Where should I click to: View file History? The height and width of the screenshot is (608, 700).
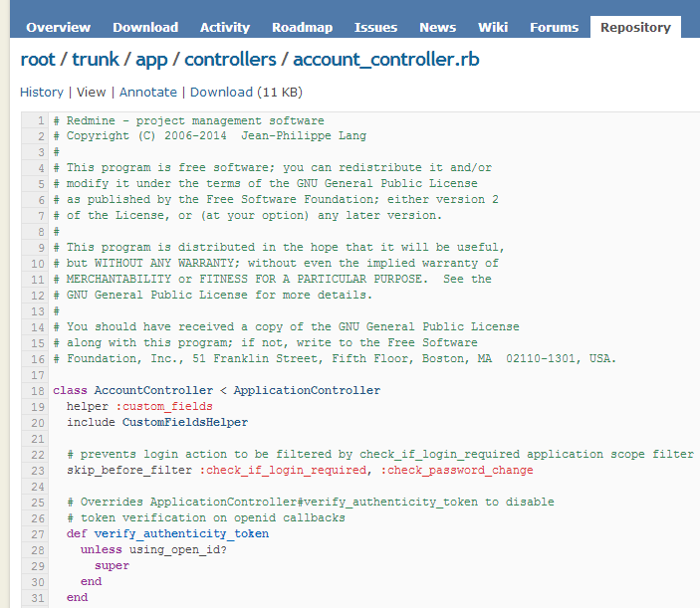pyautogui.click(x=42, y=92)
